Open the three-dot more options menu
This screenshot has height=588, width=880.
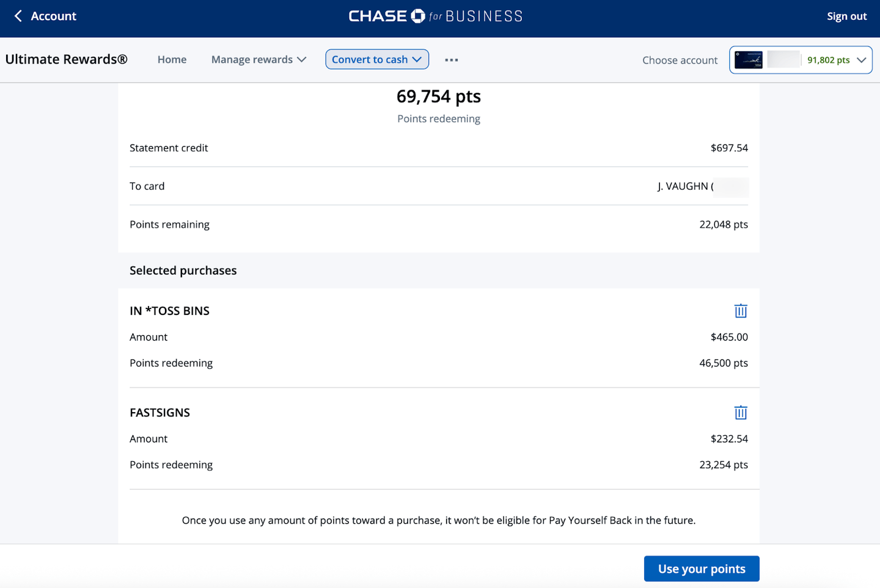point(451,60)
